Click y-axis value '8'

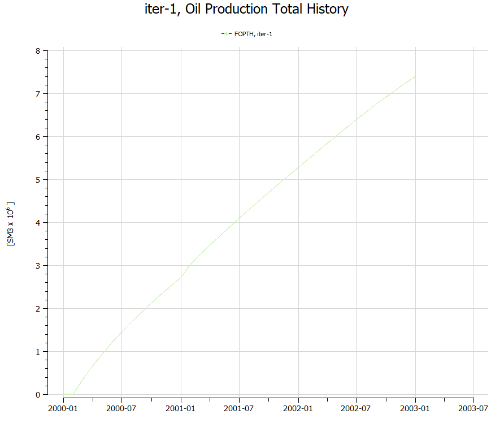pos(38,51)
